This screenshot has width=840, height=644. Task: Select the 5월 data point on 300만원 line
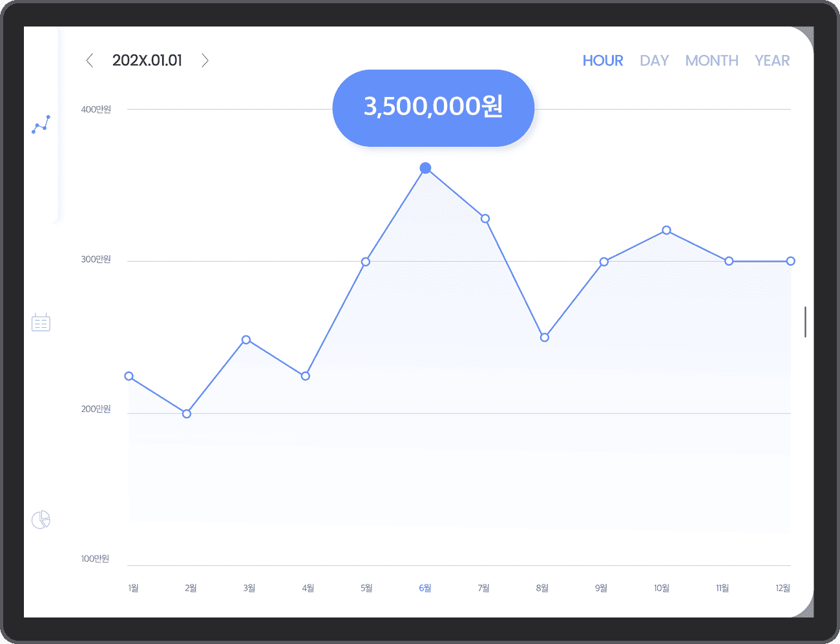(x=366, y=262)
